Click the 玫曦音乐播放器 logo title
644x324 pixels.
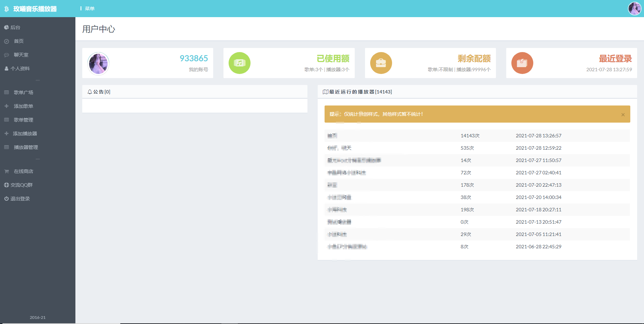coord(35,9)
